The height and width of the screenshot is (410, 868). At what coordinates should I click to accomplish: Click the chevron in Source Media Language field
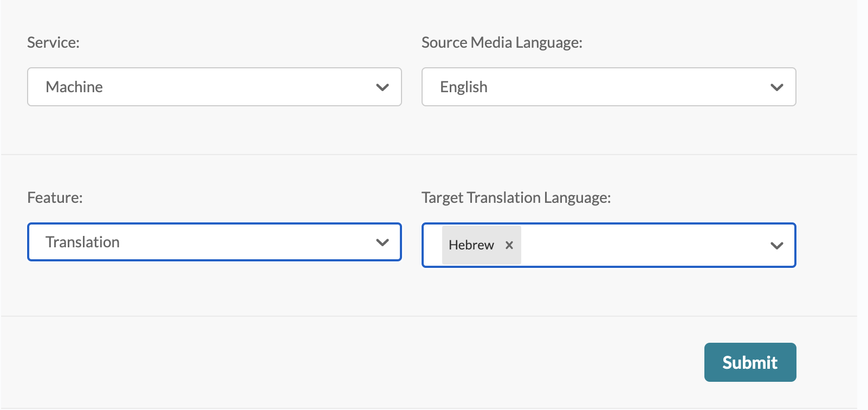[x=776, y=87]
